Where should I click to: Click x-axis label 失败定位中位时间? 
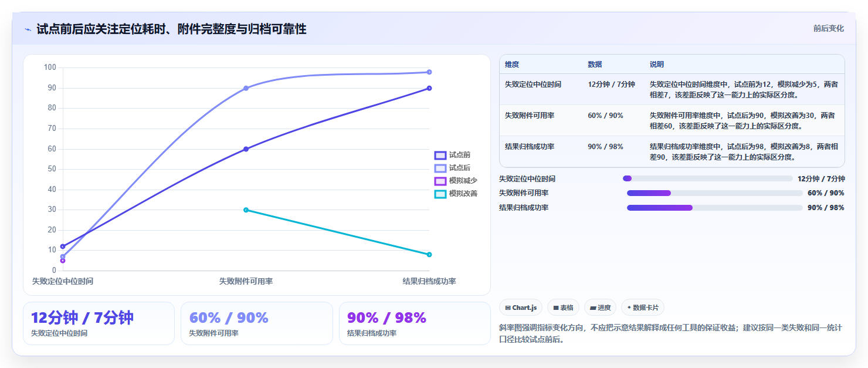pos(63,281)
